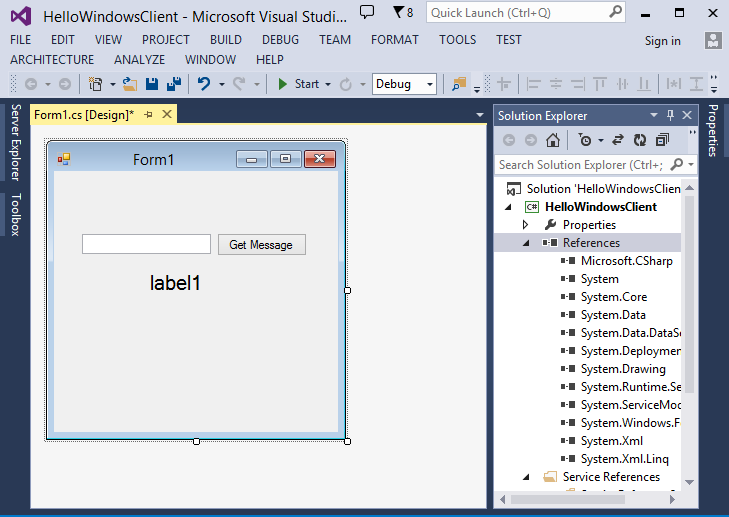Image resolution: width=729 pixels, height=517 pixels.
Task: Click the HelloWindowsClient C# project icon
Action: click(x=532, y=206)
